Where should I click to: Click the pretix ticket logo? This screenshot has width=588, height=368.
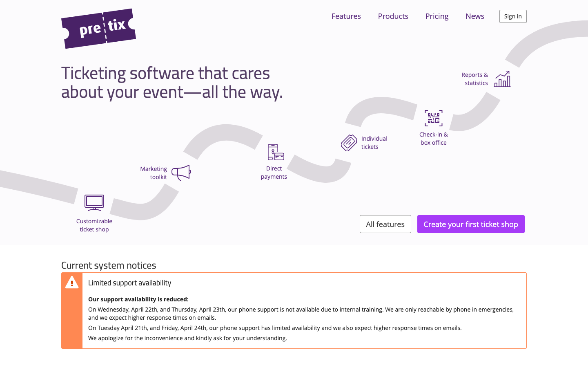click(98, 28)
